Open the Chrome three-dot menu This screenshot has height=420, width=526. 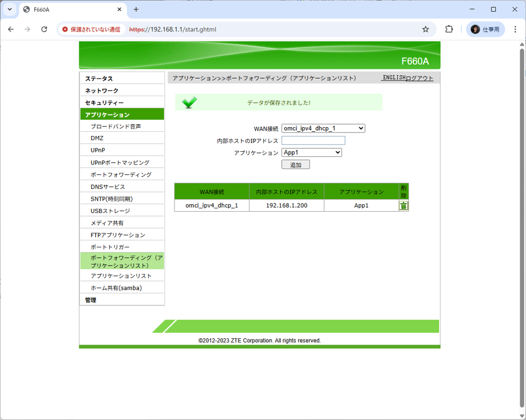coord(515,29)
